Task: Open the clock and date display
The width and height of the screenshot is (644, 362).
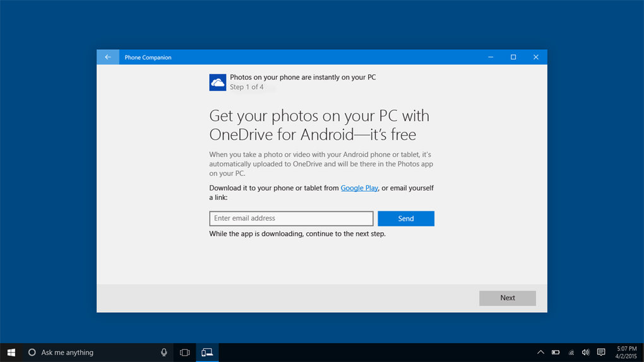Action: tap(625, 353)
